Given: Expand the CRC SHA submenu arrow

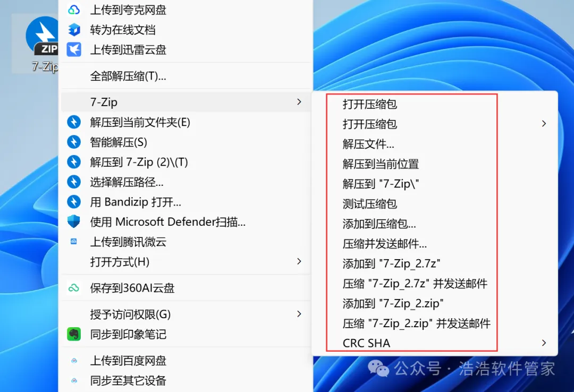Looking at the screenshot, I should (x=544, y=343).
